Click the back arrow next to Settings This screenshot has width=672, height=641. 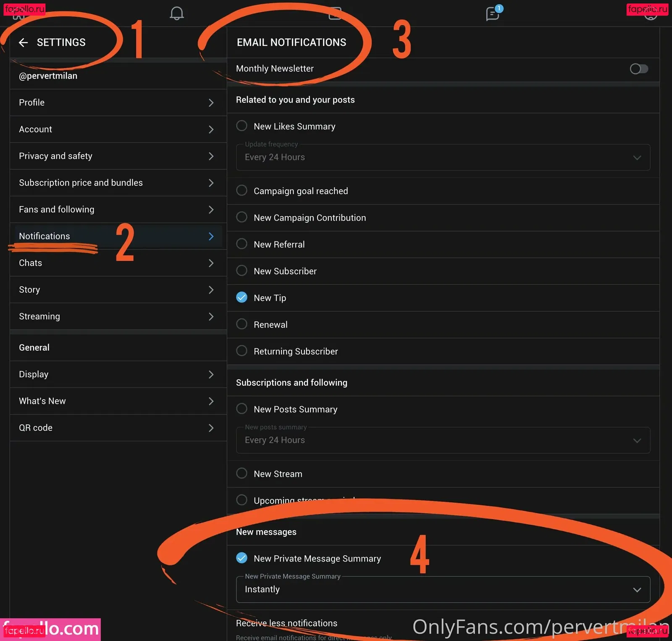pos(24,42)
